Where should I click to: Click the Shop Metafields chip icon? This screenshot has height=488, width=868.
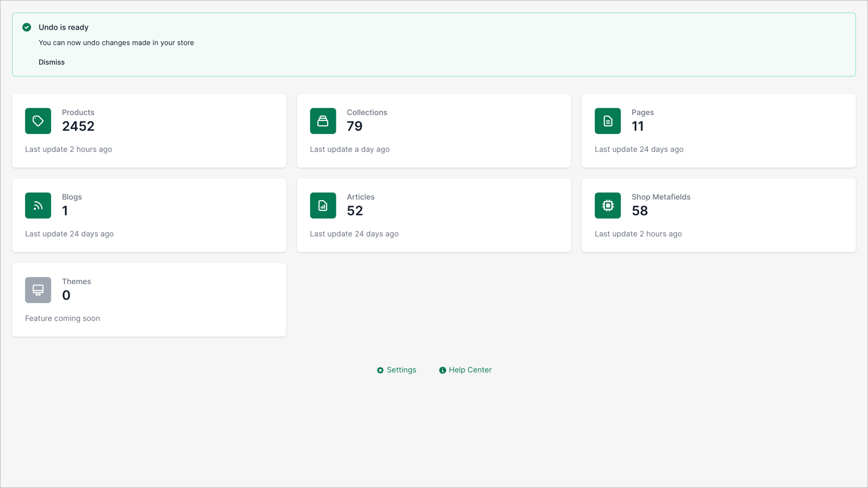[x=607, y=206]
